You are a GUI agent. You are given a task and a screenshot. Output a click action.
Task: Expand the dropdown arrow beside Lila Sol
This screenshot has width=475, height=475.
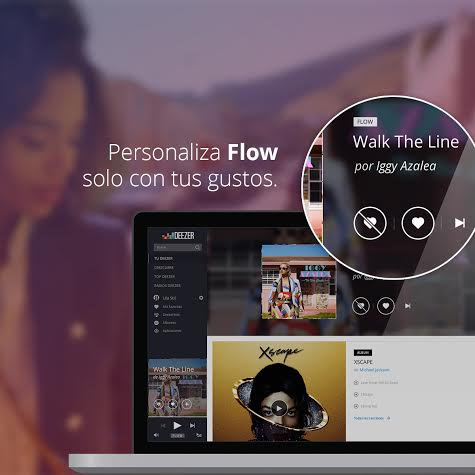tap(201, 298)
